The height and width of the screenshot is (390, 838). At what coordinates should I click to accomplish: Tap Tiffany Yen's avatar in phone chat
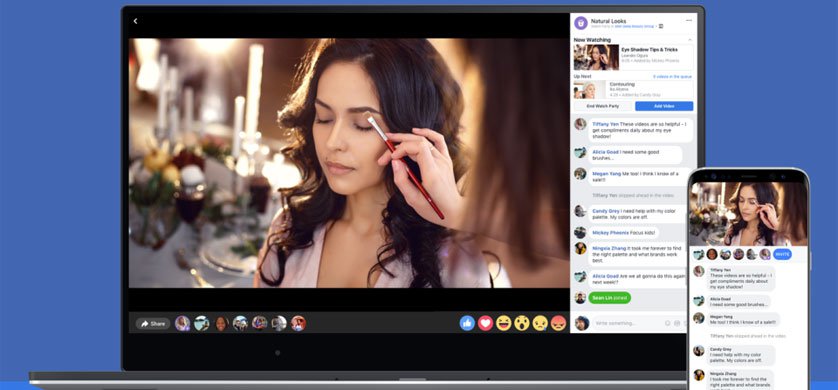tap(699, 271)
